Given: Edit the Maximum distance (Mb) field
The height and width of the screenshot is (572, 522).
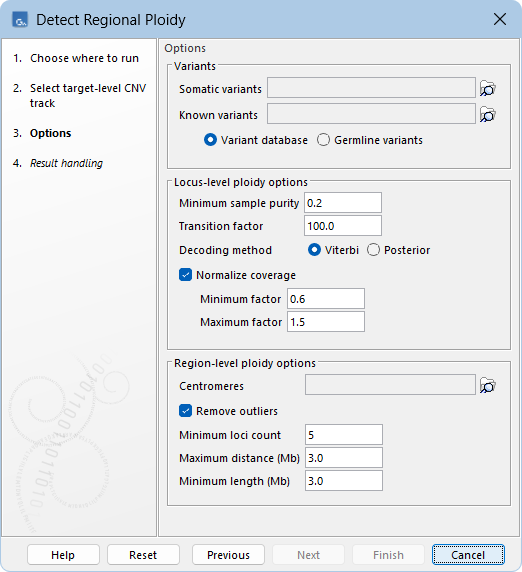Looking at the screenshot, I should 344,457.
